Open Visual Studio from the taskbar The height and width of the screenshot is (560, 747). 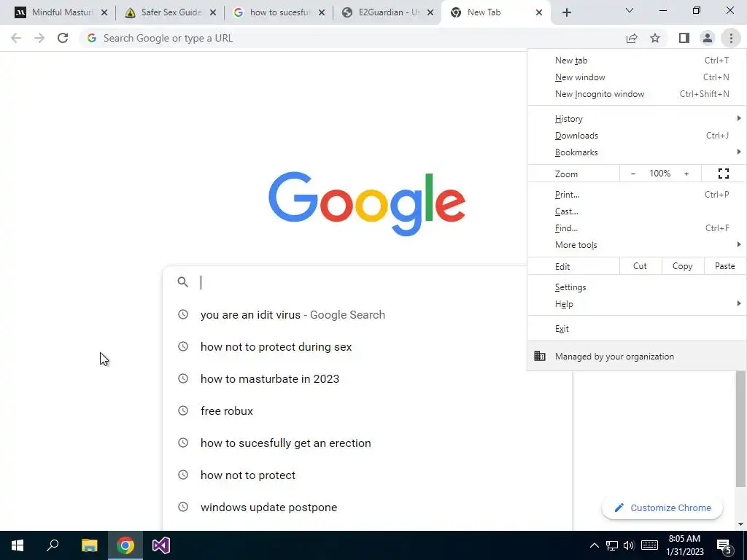click(x=161, y=545)
